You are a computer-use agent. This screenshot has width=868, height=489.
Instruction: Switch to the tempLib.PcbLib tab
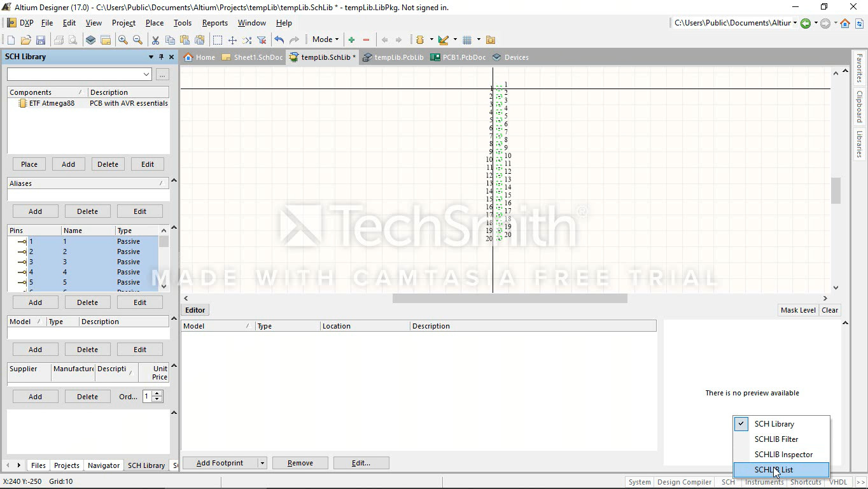[393, 57]
